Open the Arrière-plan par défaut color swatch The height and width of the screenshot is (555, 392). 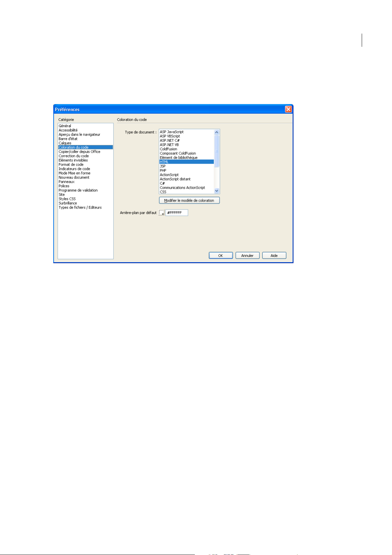[x=162, y=213]
